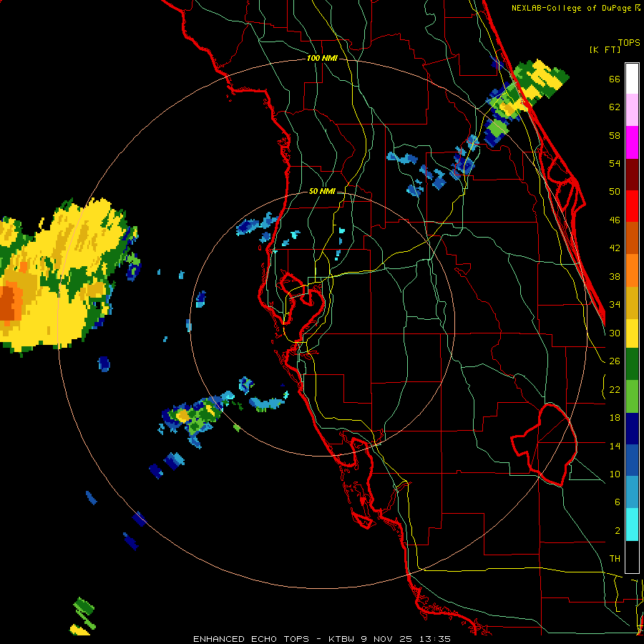Click the 18 legend value

615,418
